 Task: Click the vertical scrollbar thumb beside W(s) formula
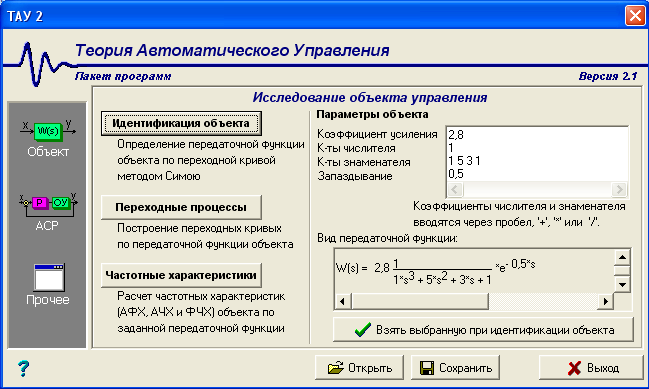coord(622,271)
